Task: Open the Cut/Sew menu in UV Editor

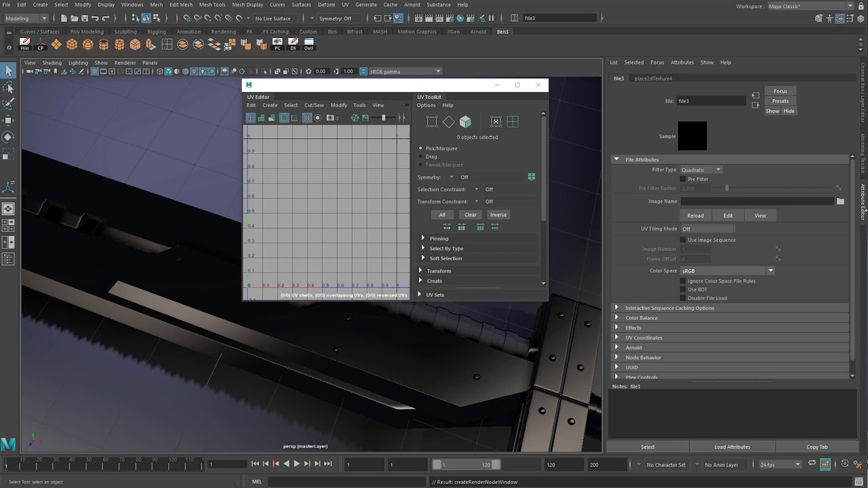Action: pyautogui.click(x=314, y=105)
